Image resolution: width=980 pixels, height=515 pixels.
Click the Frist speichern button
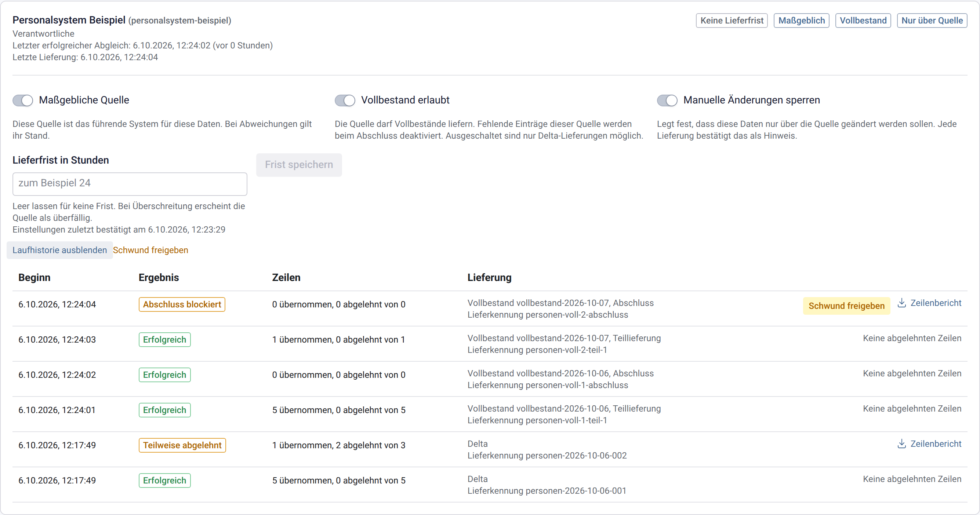[x=299, y=165]
